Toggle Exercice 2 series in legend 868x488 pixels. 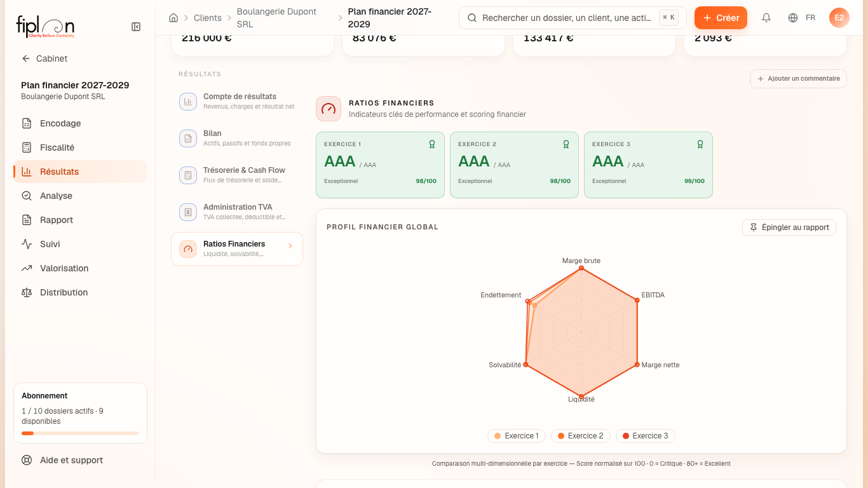[581, 436]
